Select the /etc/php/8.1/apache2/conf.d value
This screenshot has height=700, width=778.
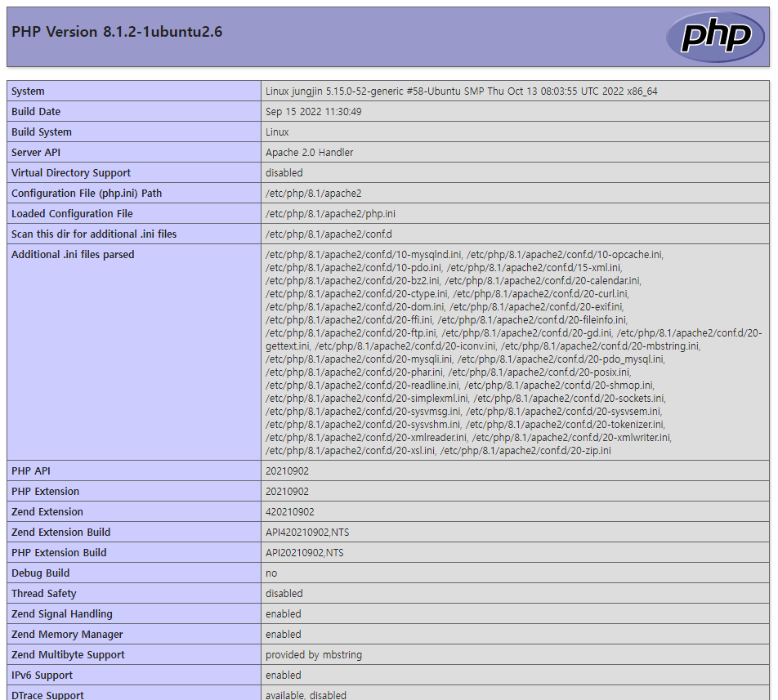click(329, 234)
